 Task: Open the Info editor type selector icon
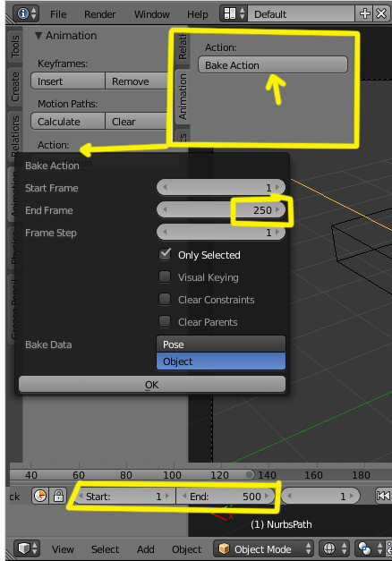click(x=26, y=14)
